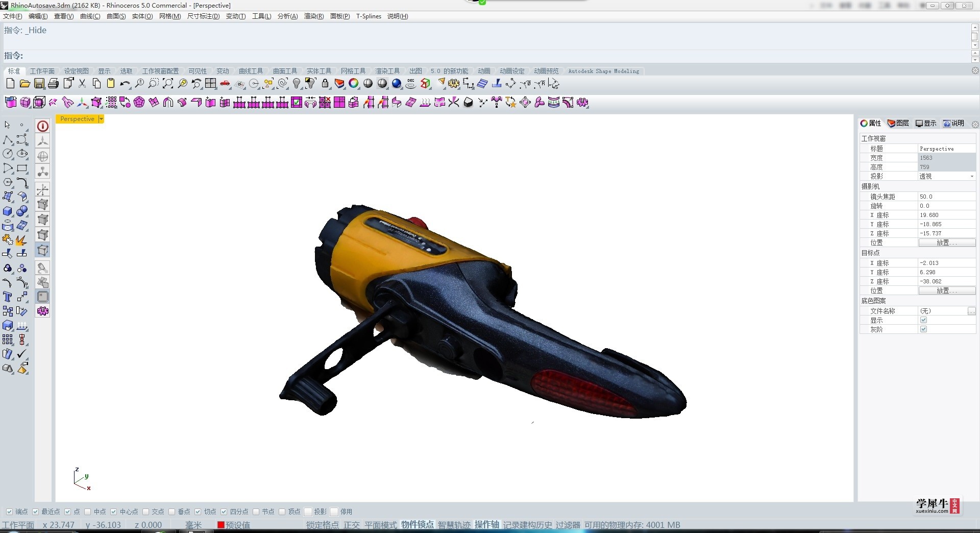Viewport: 980px width, 533px height.
Task: Toggle the 最近点 nearest-point osnap checkbox
Action: [x=35, y=512]
